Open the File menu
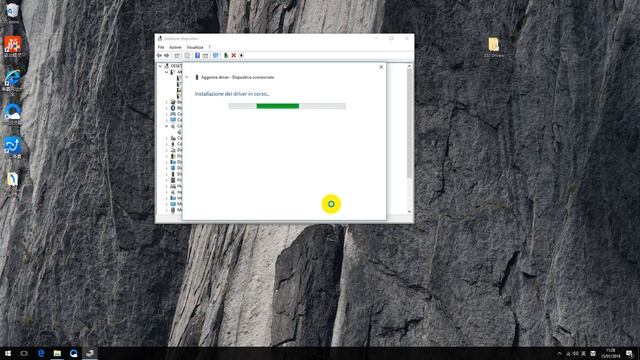Screen dimensions: 640x360 [x=161, y=47]
